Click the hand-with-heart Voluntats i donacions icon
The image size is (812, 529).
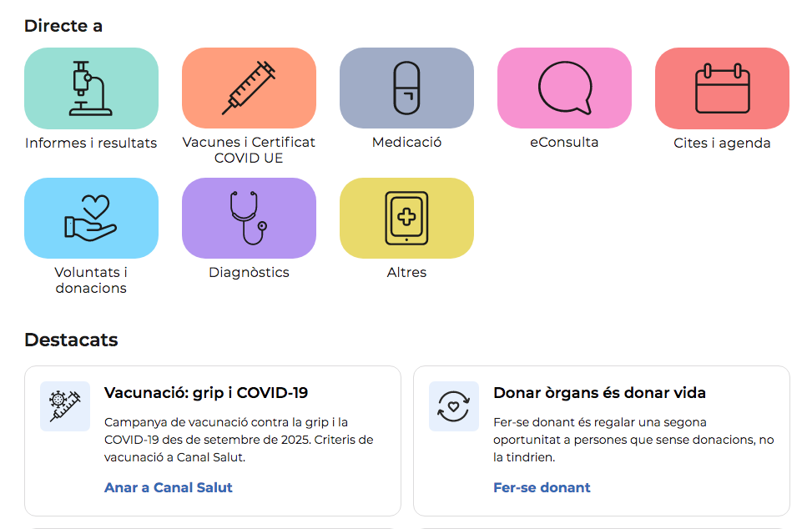(91, 218)
